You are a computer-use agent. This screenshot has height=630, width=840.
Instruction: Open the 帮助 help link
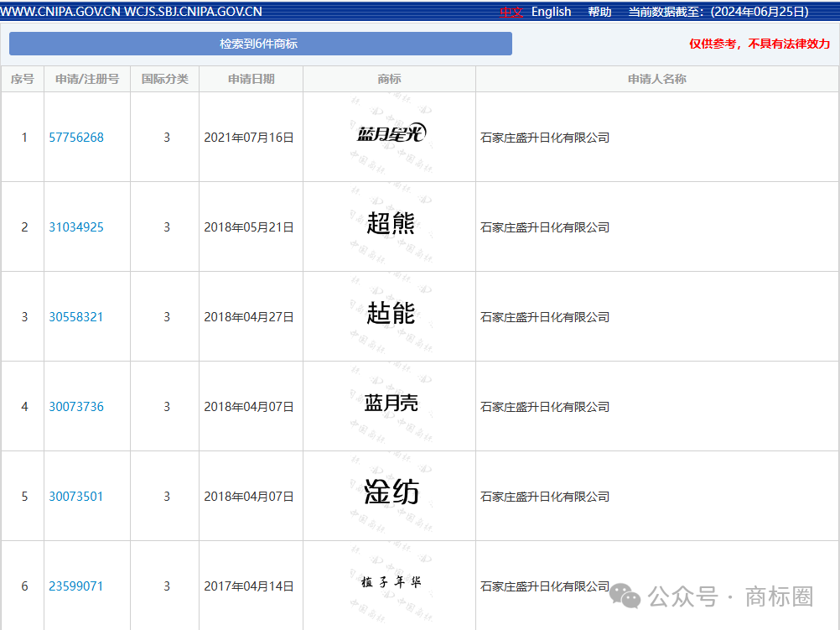pyautogui.click(x=599, y=12)
